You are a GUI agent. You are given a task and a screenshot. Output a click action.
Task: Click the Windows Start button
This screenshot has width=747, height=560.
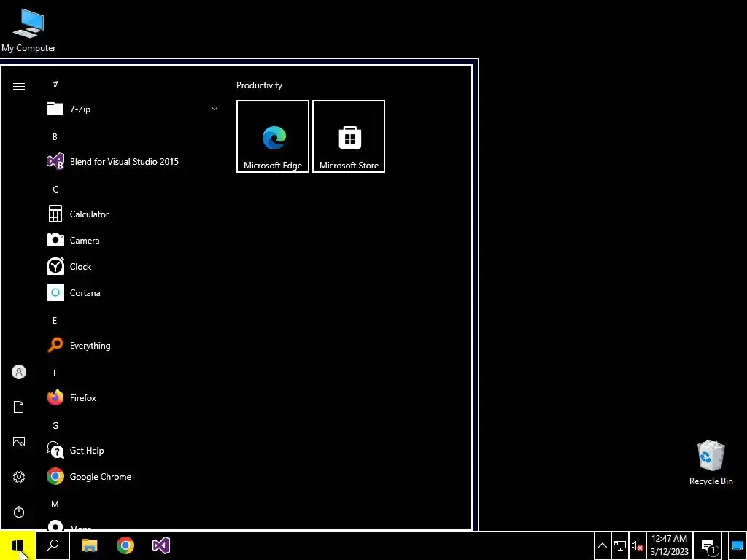coord(18,545)
